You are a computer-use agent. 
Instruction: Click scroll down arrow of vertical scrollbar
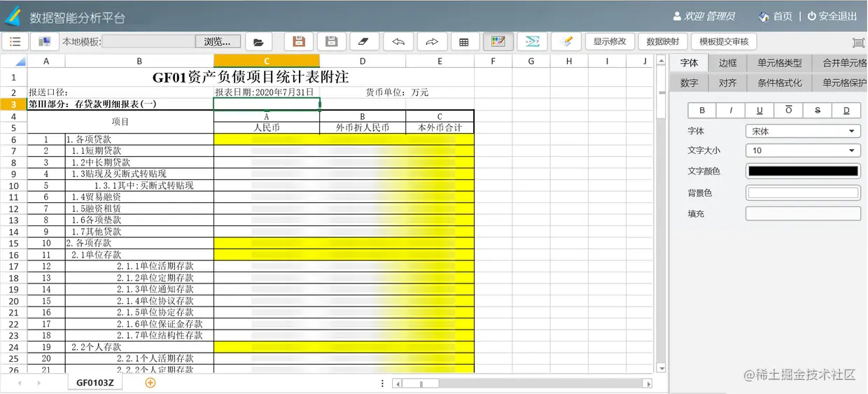pyautogui.click(x=661, y=368)
